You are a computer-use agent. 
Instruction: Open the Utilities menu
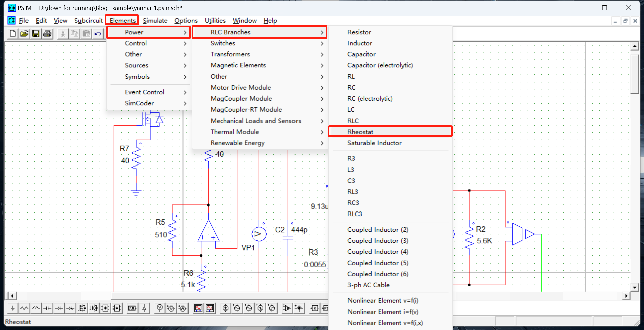point(215,21)
